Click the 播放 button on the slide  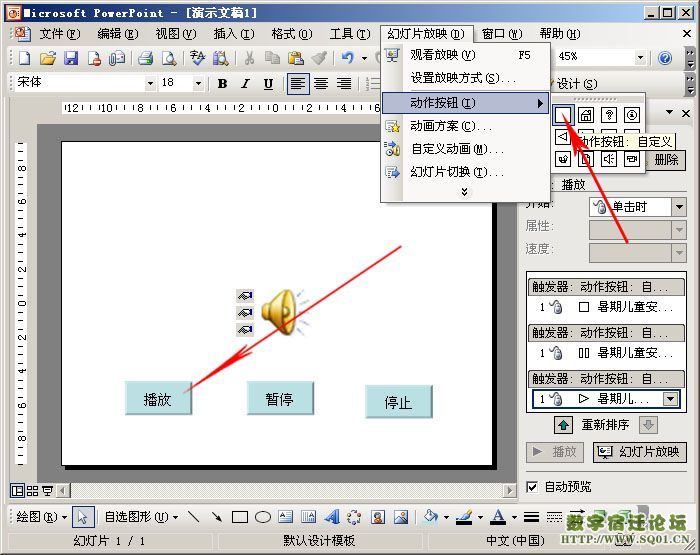point(158,399)
